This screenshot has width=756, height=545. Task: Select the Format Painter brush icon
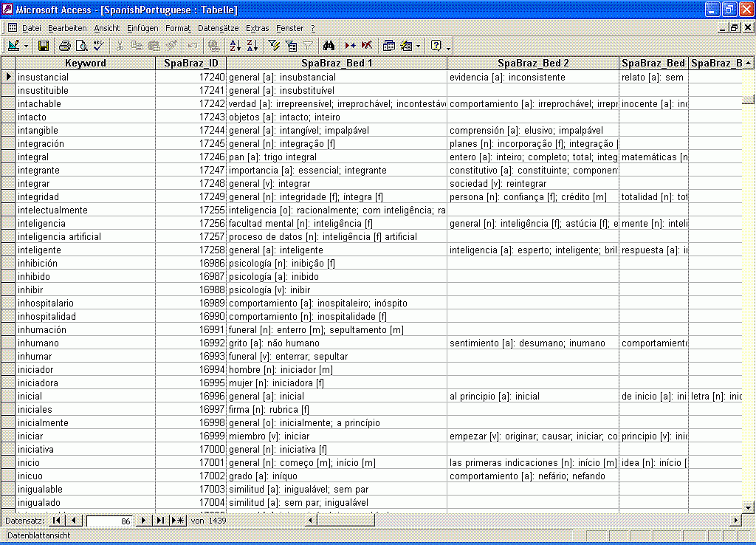(171, 46)
